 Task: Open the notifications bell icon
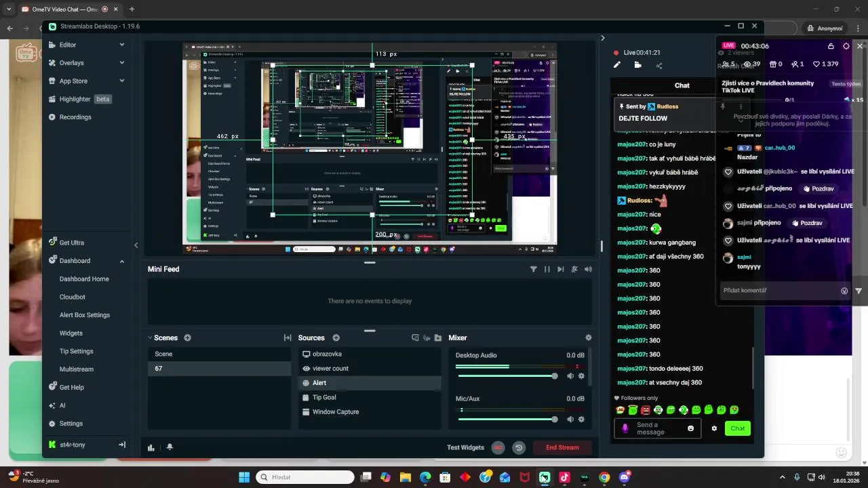(170, 447)
